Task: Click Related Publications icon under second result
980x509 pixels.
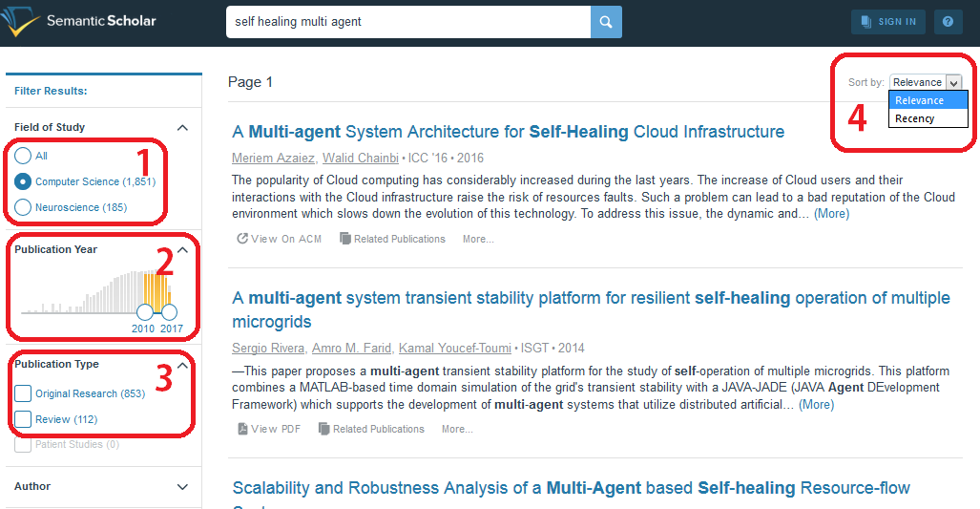Action: coord(324,429)
